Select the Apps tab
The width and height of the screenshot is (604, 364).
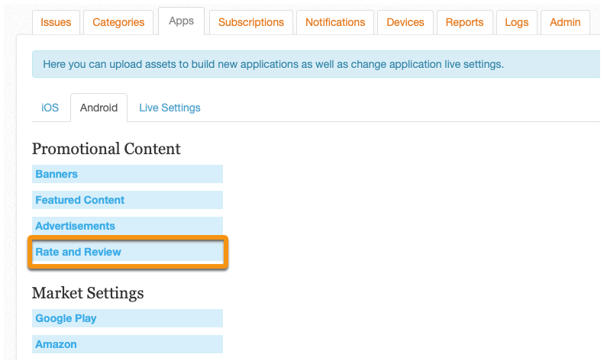181,21
